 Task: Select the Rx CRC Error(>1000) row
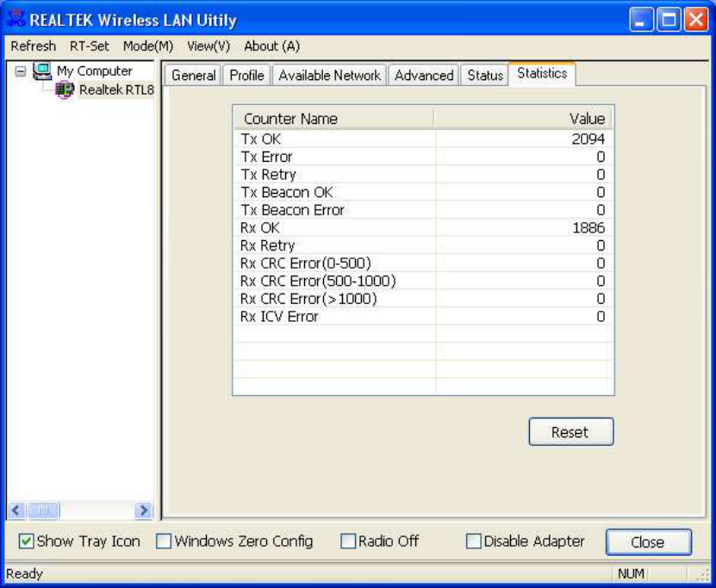pos(423,299)
